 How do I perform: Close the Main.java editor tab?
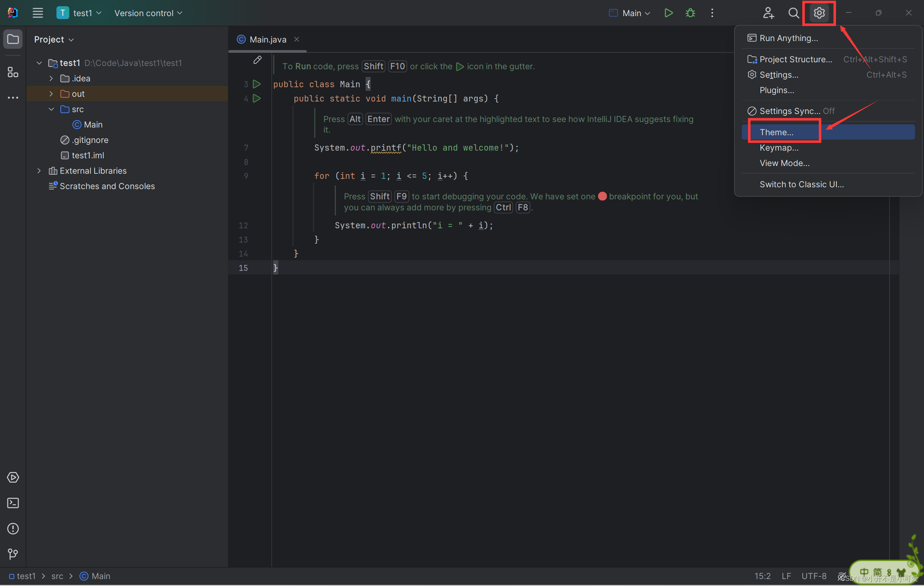point(297,40)
